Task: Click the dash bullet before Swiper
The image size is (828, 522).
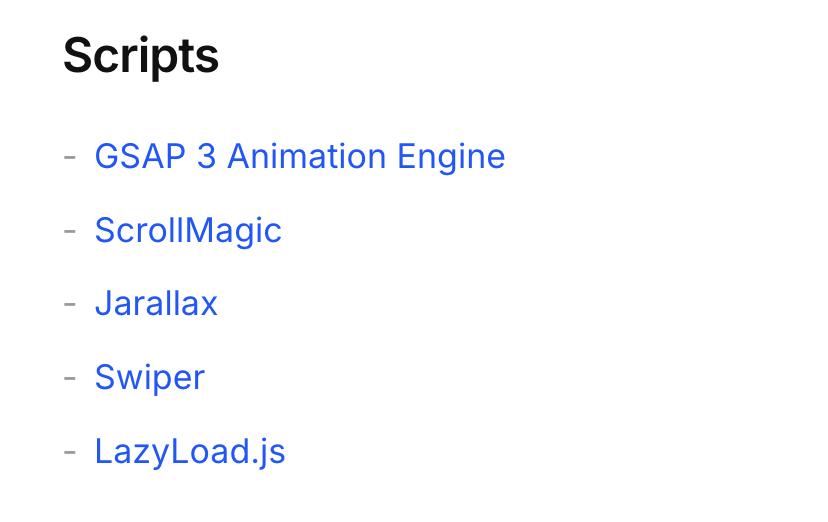Action: click(x=70, y=378)
